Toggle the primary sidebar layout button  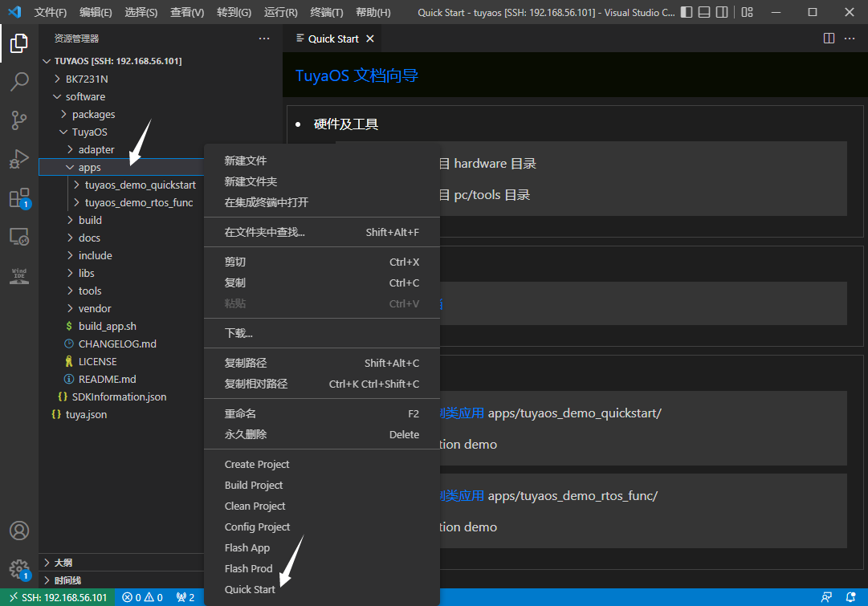click(x=685, y=13)
